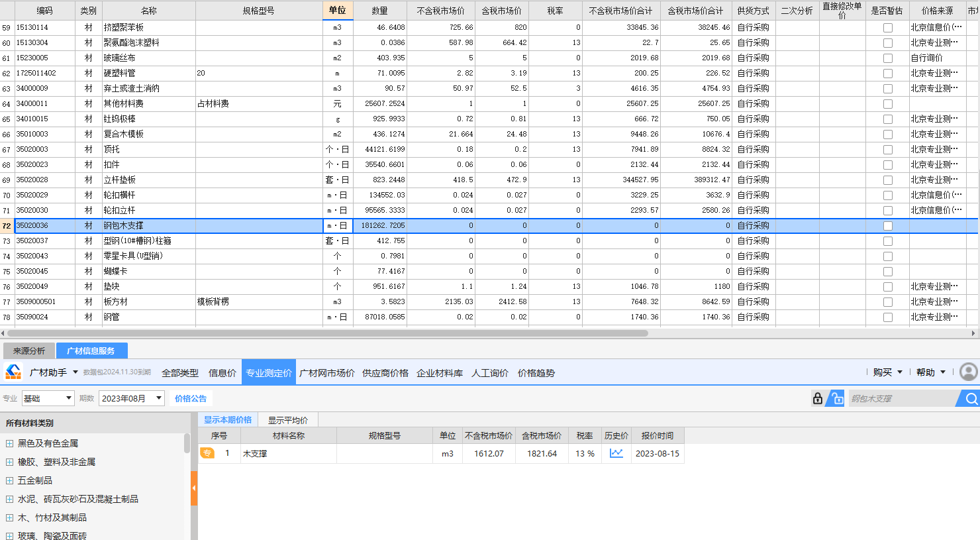Select 供应商价格 tab
Viewport: 980px width, 540px height.
click(x=385, y=373)
